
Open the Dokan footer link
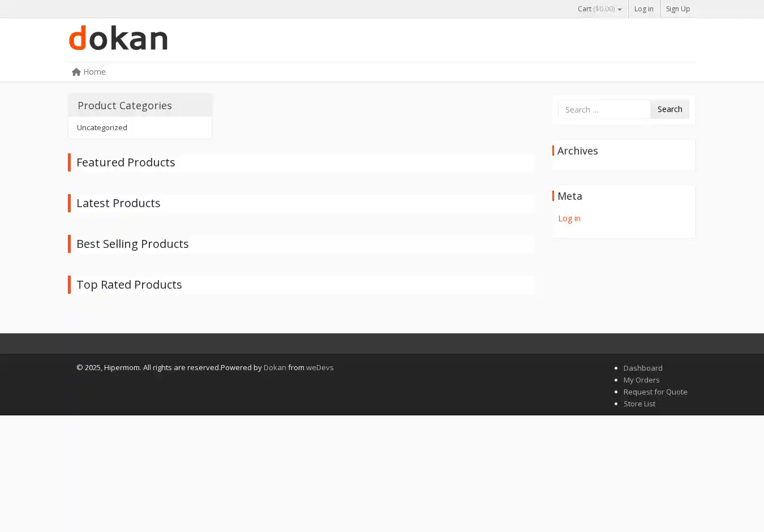point(274,368)
